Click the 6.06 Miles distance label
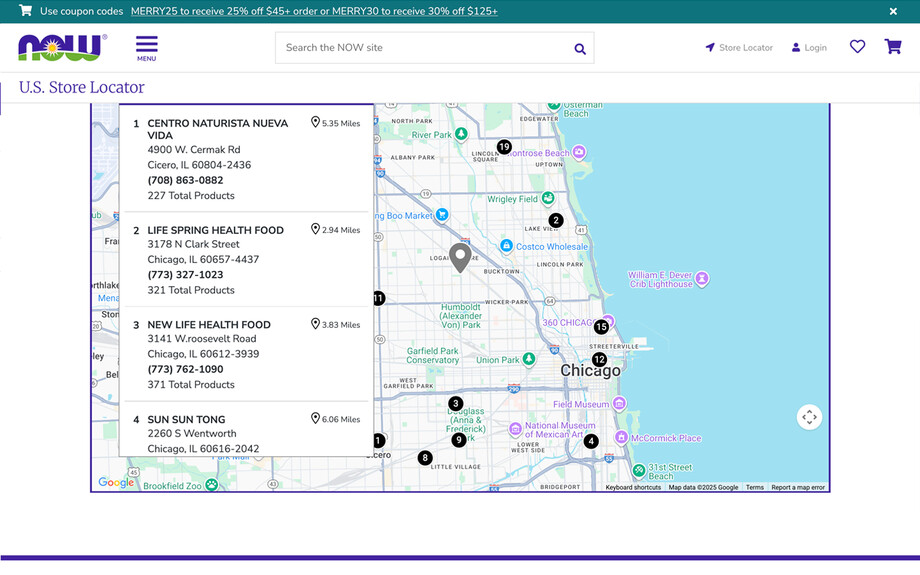920x575 pixels. click(x=336, y=419)
